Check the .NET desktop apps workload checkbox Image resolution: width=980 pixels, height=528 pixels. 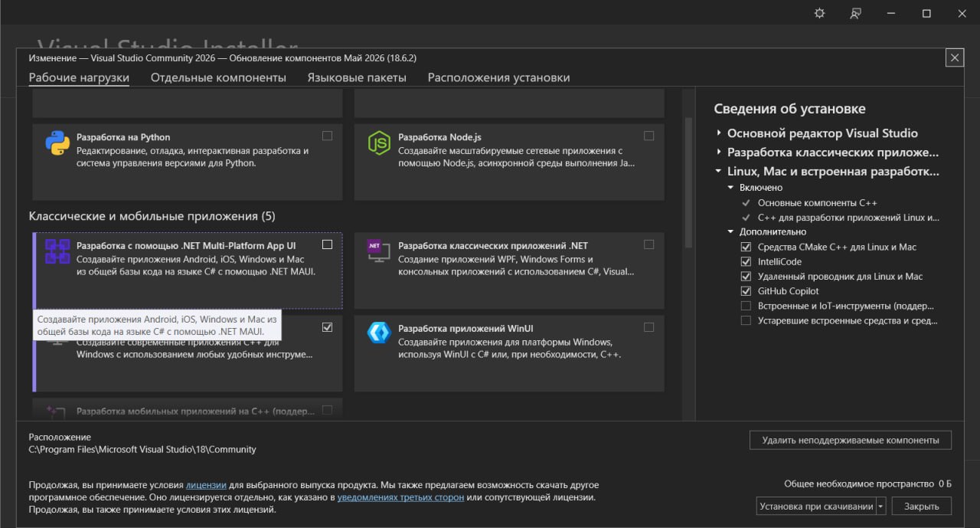(x=649, y=244)
